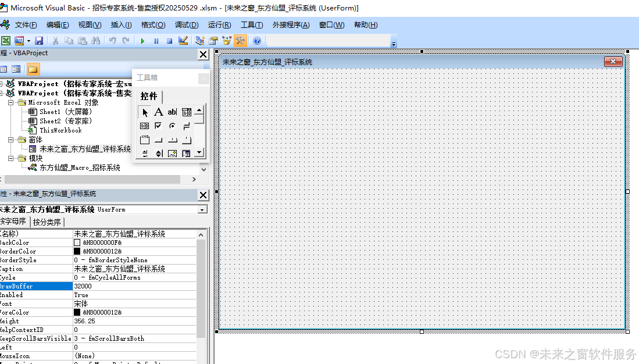
Task: Open Find with binoculars icon
Action: tap(96, 40)
